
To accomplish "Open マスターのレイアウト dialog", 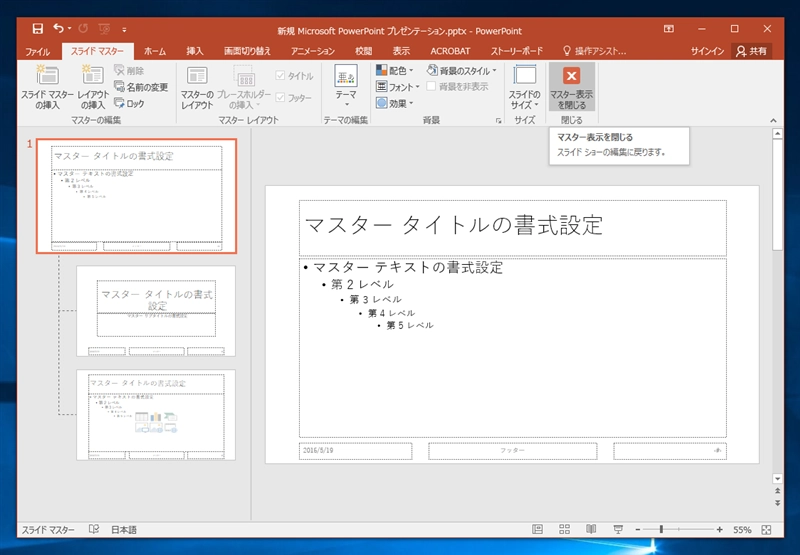I will (x=197, y=87).
